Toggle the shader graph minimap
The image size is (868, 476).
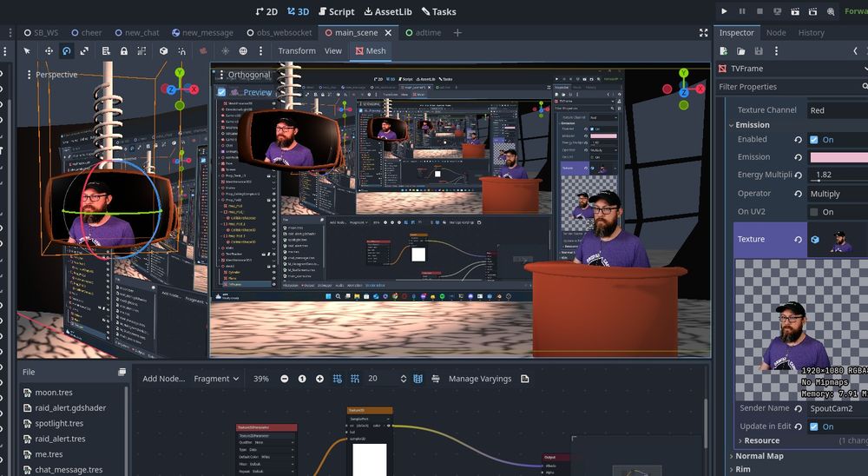(x=418, y=379)
